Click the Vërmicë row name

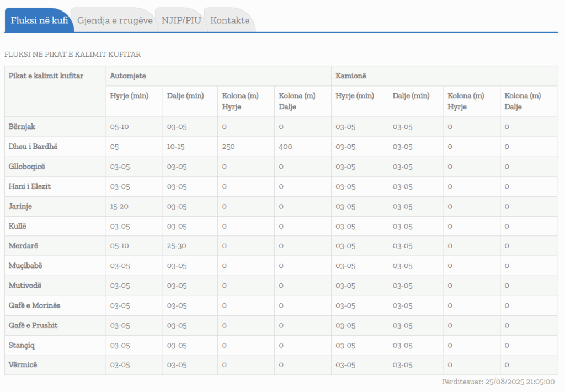[x=23, y=365]
